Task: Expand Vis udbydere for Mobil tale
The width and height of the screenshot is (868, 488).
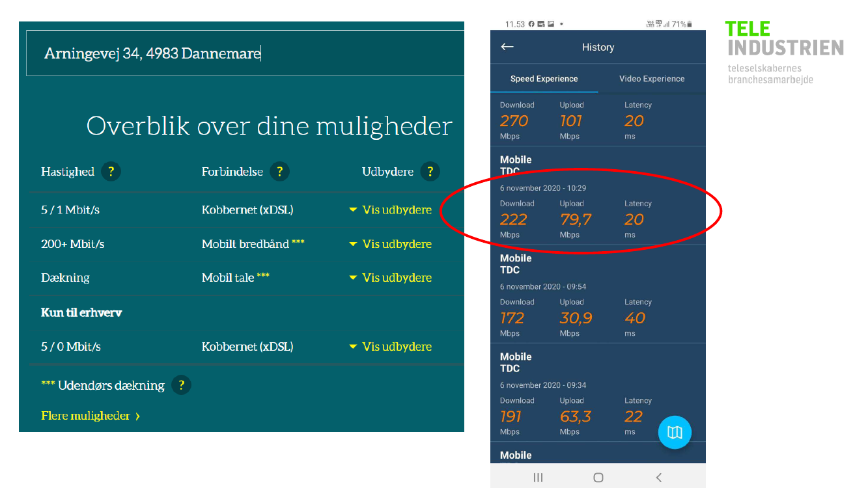Action: click(390, 278)
